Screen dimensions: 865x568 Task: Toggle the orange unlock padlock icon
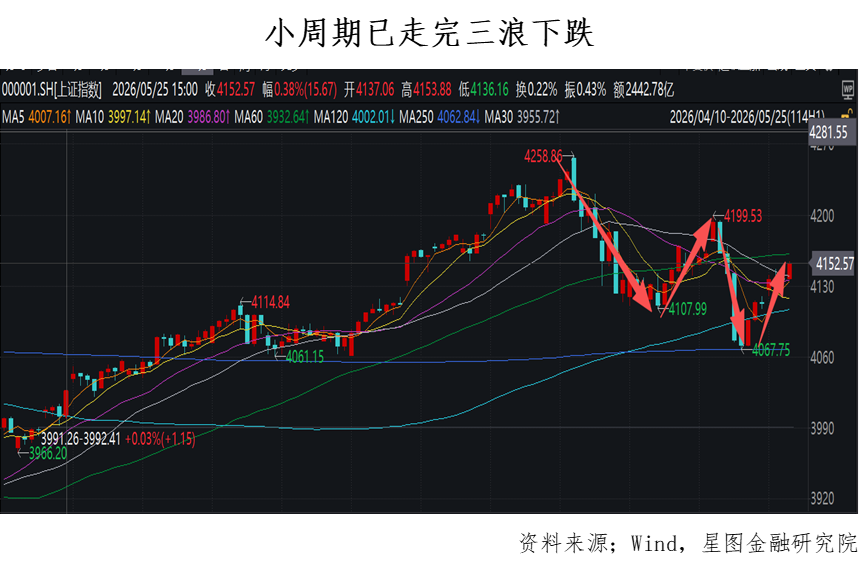848,115
